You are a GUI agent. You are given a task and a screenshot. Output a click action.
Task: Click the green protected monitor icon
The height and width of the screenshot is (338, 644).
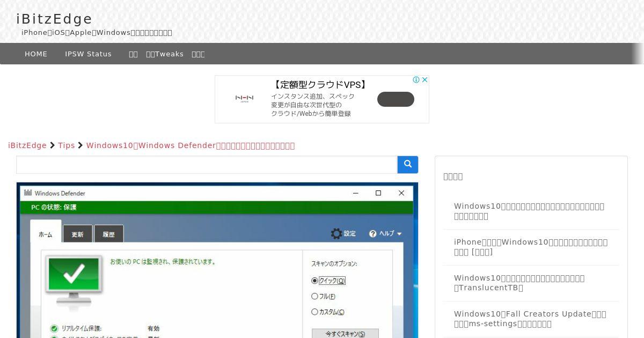74,281
